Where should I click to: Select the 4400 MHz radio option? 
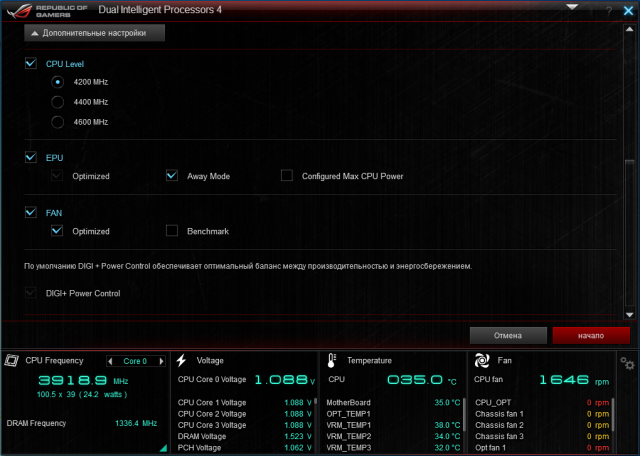[x=58, y=102]
